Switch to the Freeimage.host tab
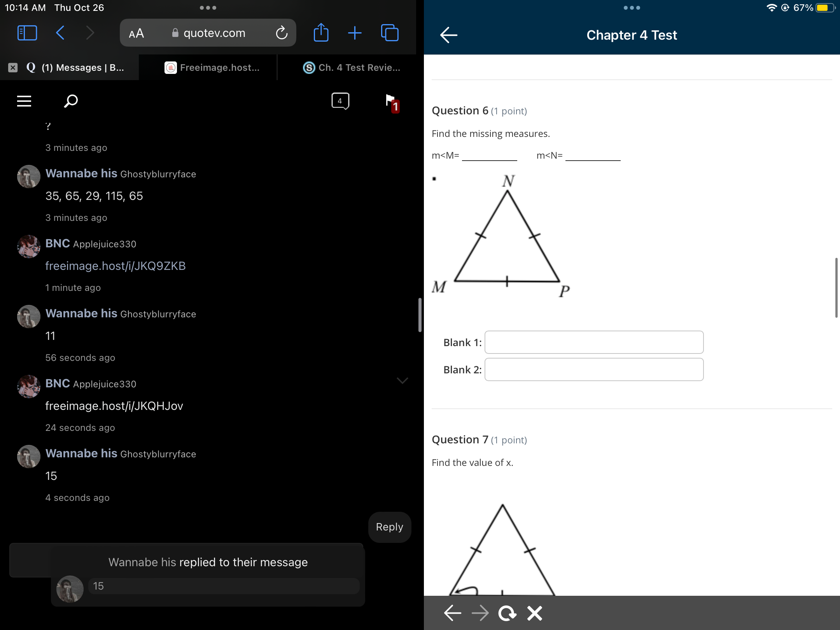 pos(212,68)
